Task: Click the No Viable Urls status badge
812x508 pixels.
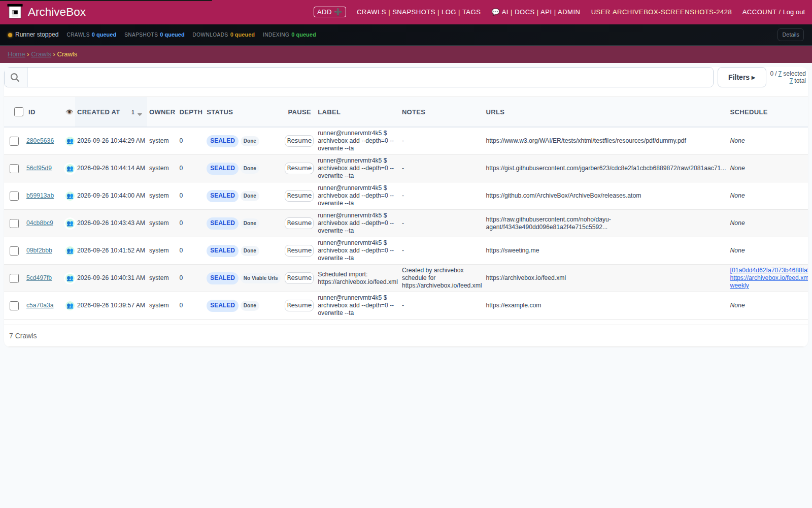Action: [x=260, y=278]
